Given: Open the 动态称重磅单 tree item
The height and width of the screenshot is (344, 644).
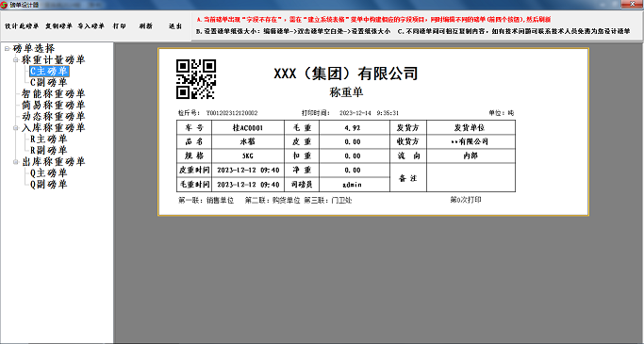Looking at the screenshot, I should [54, 116].
